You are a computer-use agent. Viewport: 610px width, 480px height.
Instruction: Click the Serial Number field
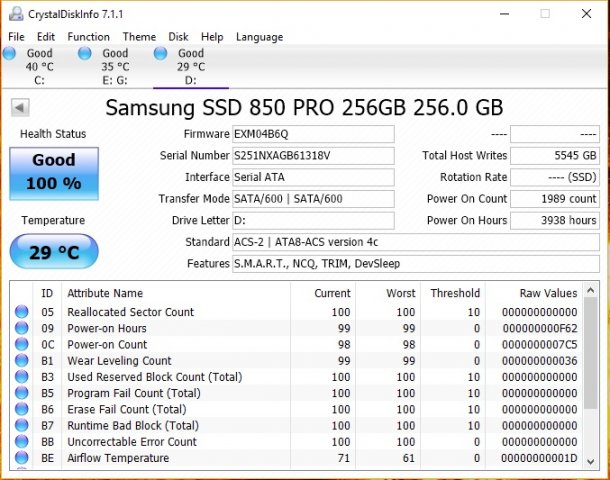point(313,156)
